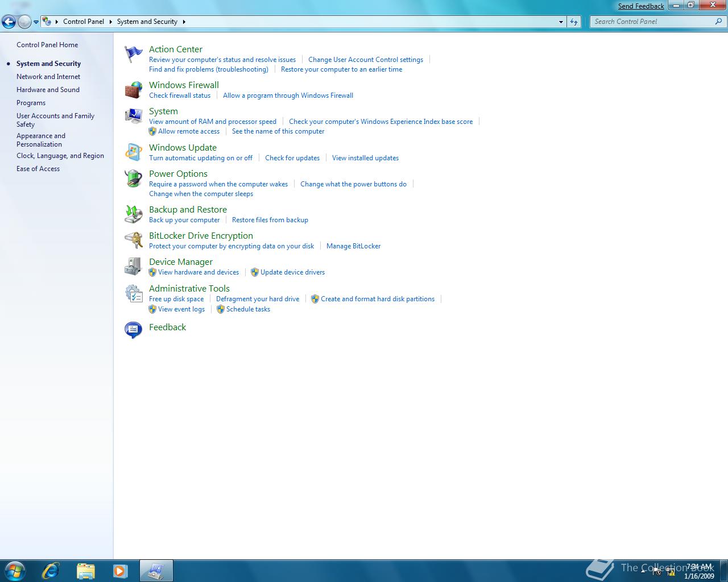Launch Internet Explorer from the taskbar

51,571
